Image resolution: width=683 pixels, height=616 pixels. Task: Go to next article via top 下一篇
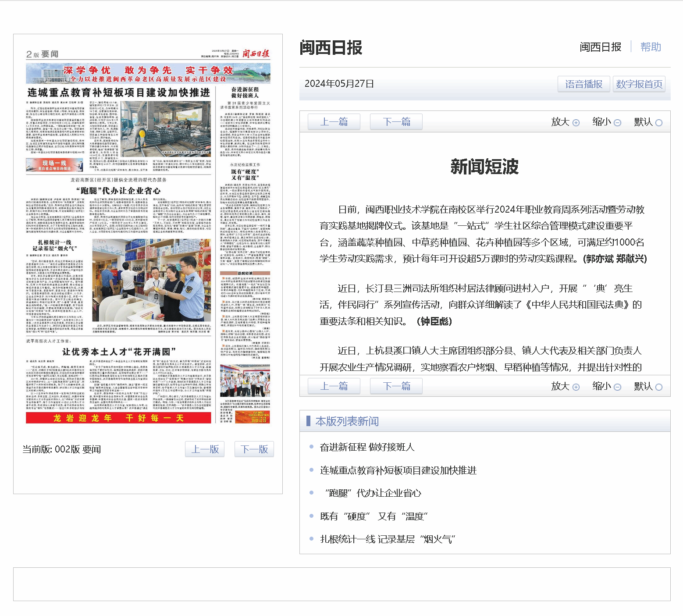(x=396, y=122)
